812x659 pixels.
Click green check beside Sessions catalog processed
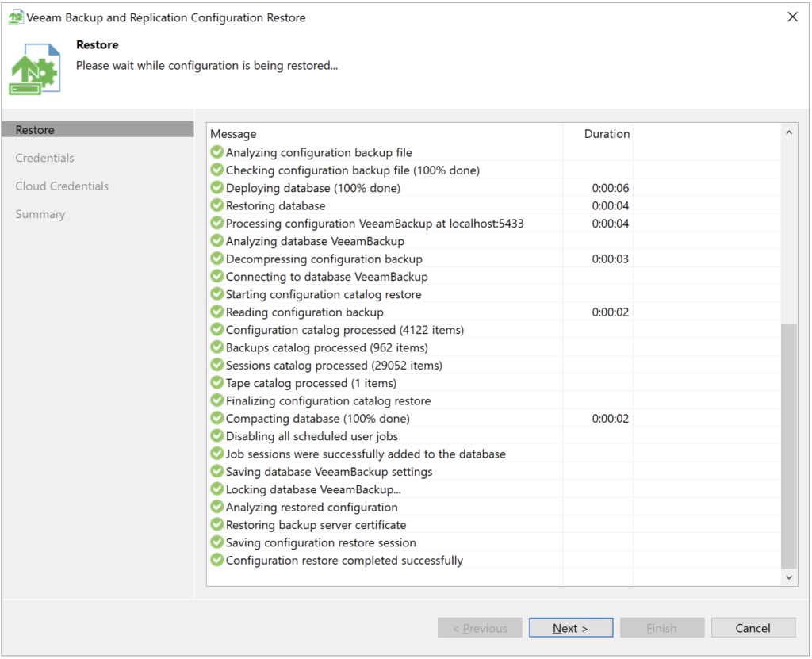[217, 365]
